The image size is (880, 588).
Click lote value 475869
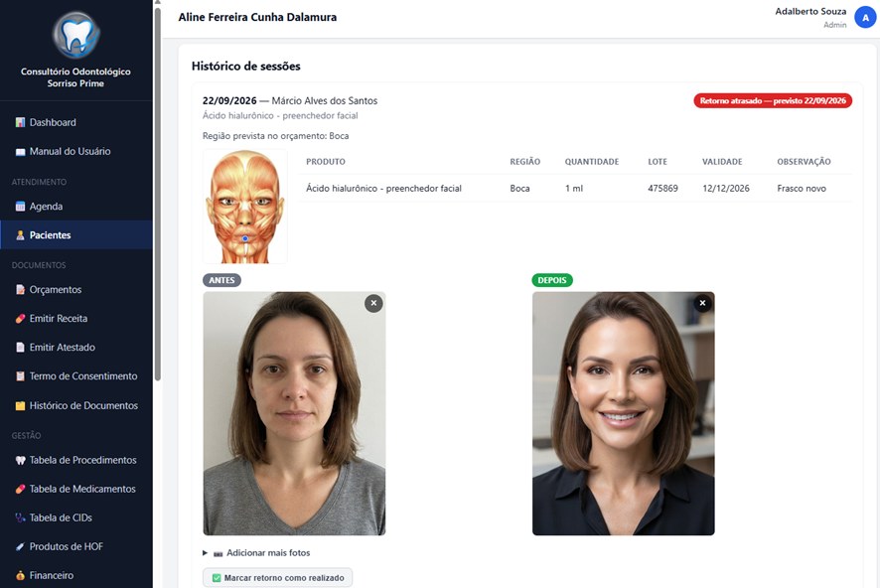[x=662, y=189]
